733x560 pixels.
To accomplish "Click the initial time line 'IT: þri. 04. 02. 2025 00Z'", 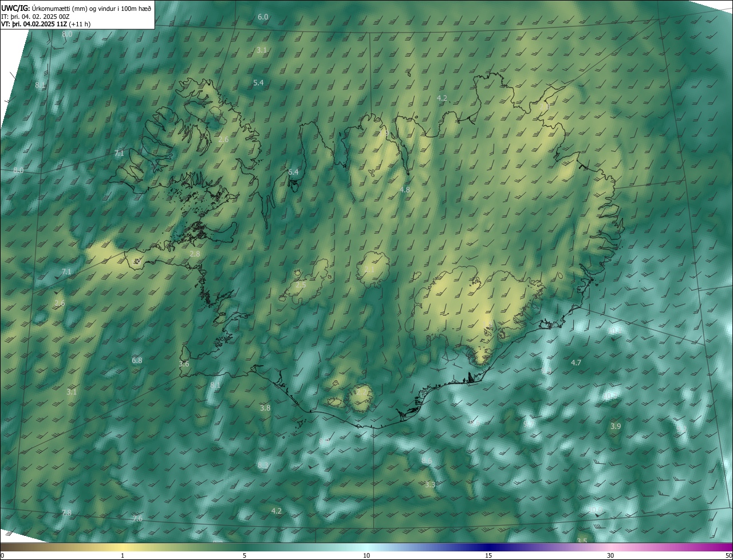I will pyautogui.click(x=36, y=17).
